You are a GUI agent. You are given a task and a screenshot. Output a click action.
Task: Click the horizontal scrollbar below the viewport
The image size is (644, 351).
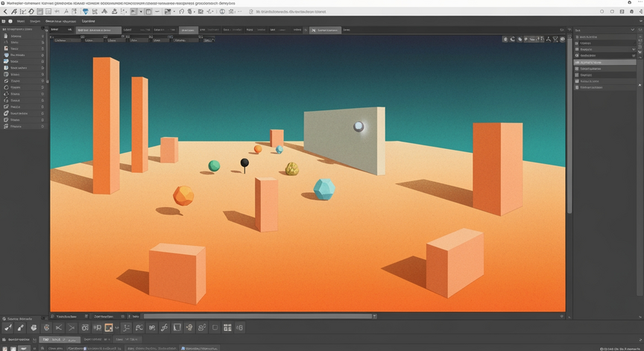coord(257,316)
